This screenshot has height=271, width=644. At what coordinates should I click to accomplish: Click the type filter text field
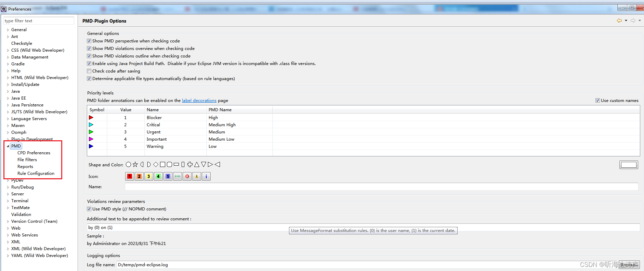click(x=39, y=21)
